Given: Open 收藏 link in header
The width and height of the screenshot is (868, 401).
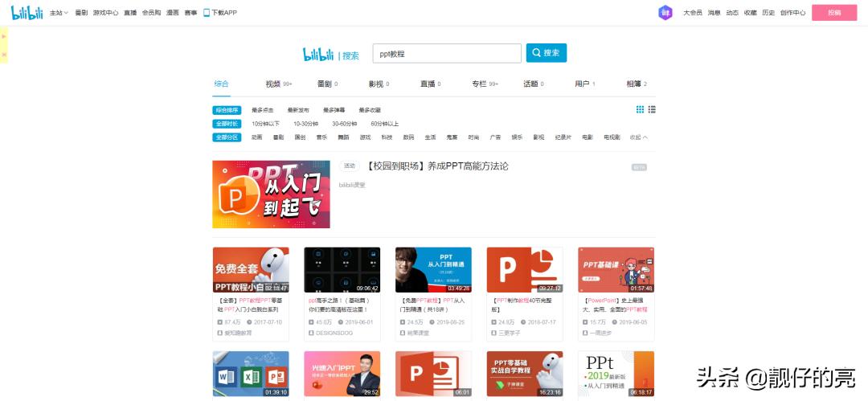Looking at the screenshot, I should pyautogui.click(x=750, y=12).
